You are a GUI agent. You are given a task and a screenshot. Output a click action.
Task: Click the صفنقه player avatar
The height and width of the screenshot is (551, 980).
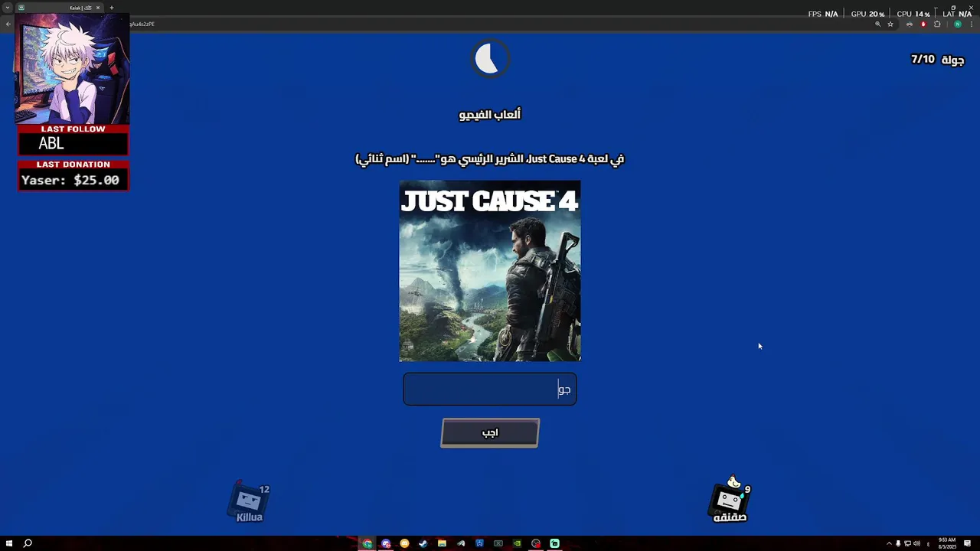(x=730, y=499)
